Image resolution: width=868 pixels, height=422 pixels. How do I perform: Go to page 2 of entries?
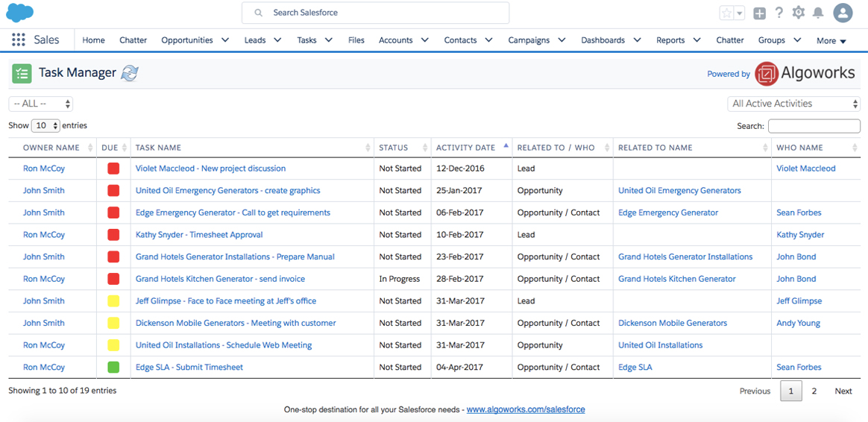(814, 391)
